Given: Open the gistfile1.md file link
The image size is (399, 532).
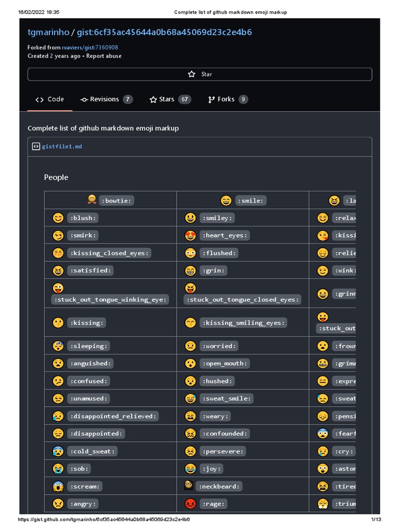Looking at the screenshot, I should (62, 147).
